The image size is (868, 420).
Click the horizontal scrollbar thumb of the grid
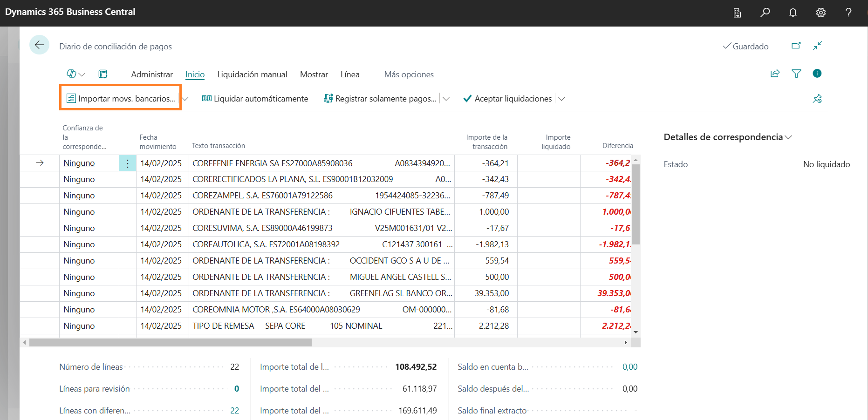pyautogui.click(x=171, y=343)
